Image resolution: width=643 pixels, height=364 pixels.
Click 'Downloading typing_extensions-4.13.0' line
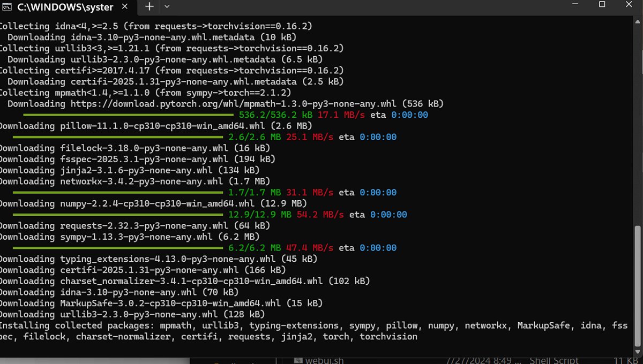(159, 259)
